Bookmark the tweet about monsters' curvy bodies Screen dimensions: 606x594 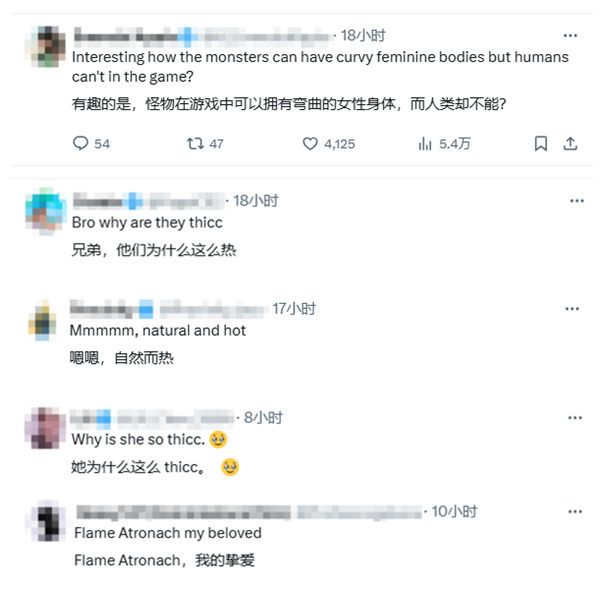click(x=540, y=143)
